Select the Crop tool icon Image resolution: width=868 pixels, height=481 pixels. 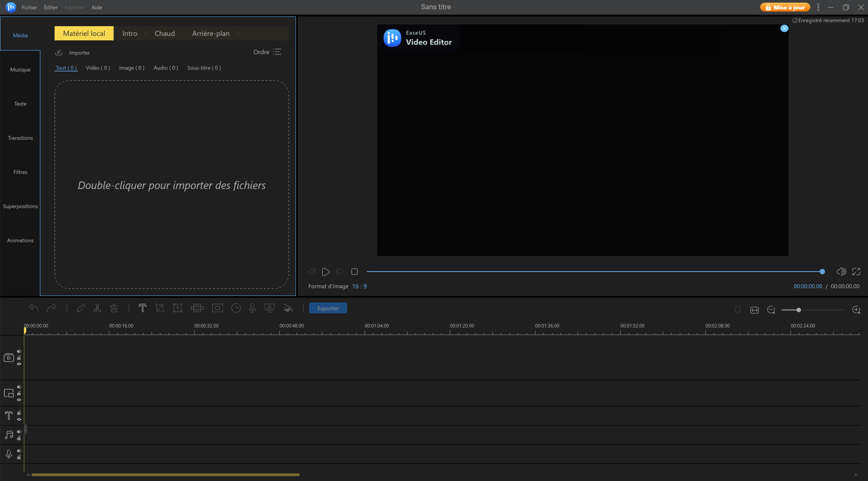click(x=160, y=308)
